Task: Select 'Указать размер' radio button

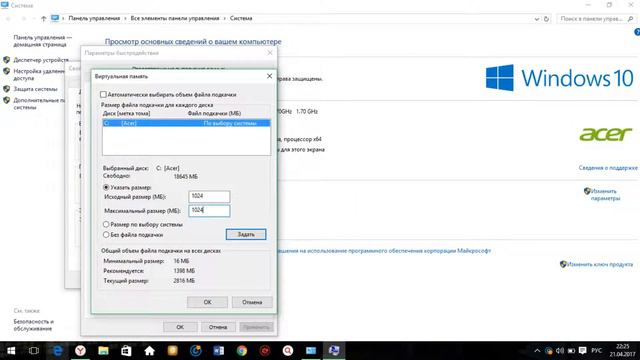Action: pyautogui.click(x=106, y=187)
